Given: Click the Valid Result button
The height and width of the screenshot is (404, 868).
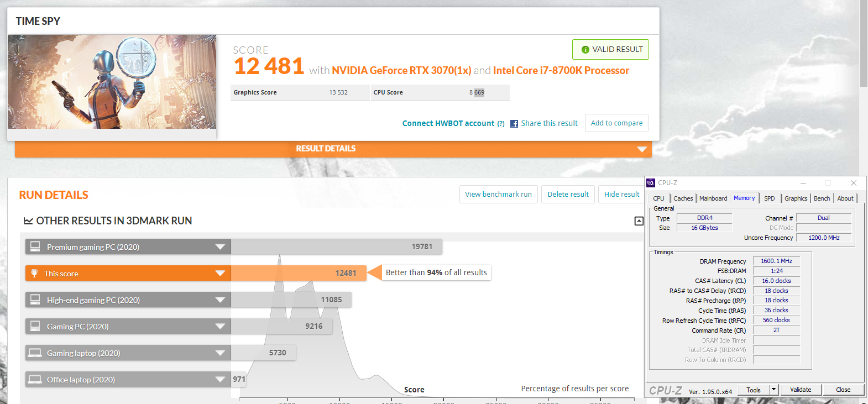Looking at the screenshot, I should coord(610,50).
